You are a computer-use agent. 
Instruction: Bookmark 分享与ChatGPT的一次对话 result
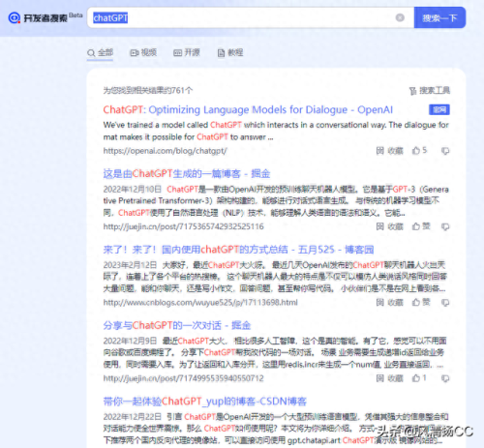(389, 378)
